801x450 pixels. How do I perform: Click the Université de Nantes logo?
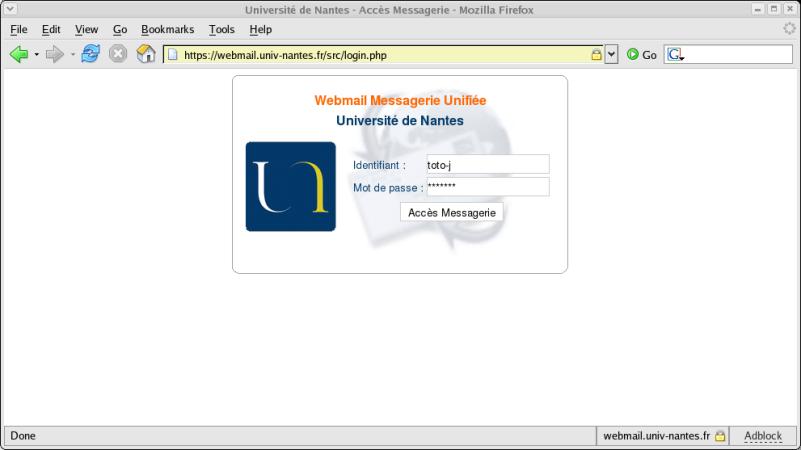click(x=290, y=186)
